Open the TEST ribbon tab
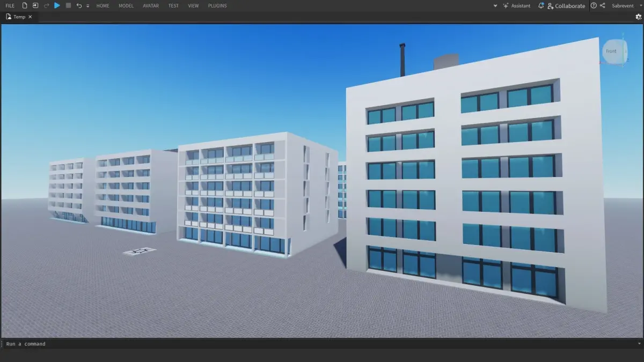This screenshot has height=362, width=644. click(173, 6)
